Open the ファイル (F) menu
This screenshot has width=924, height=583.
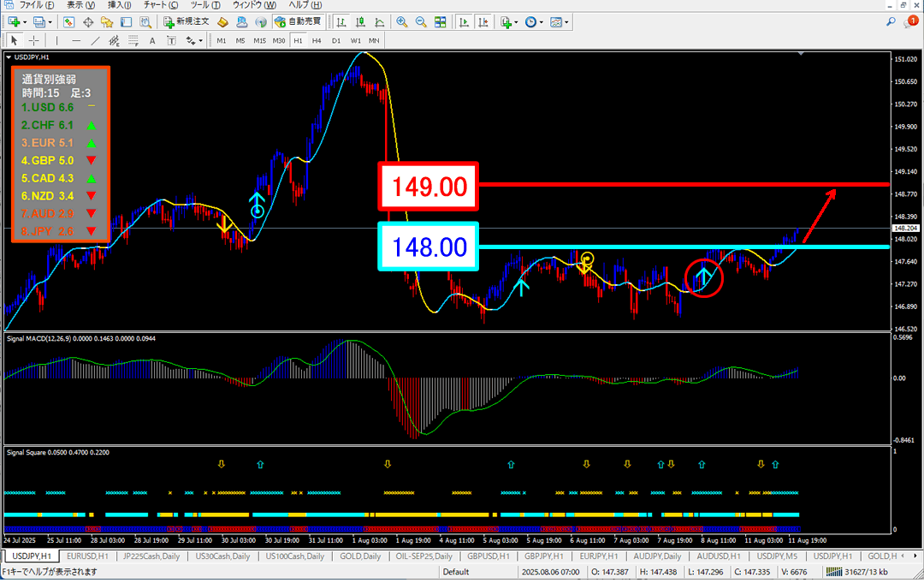37,5
